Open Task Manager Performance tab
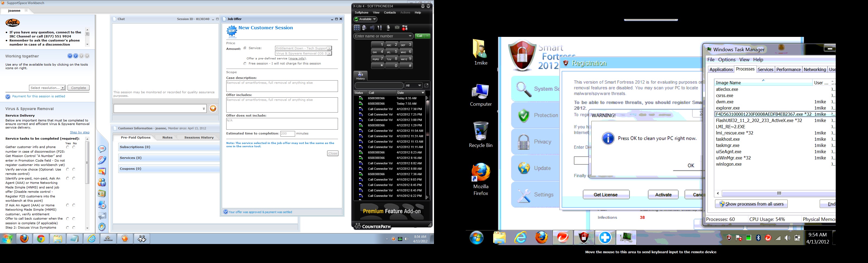This screenshot has height=263, width=868. click(788, 69)
